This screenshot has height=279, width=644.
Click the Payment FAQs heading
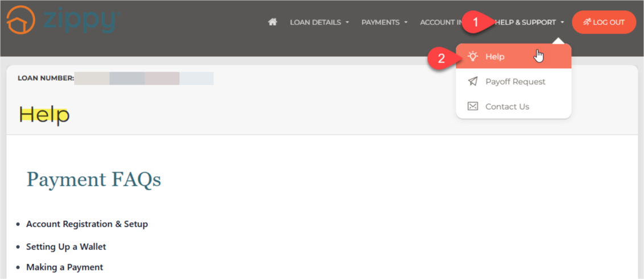94,180
